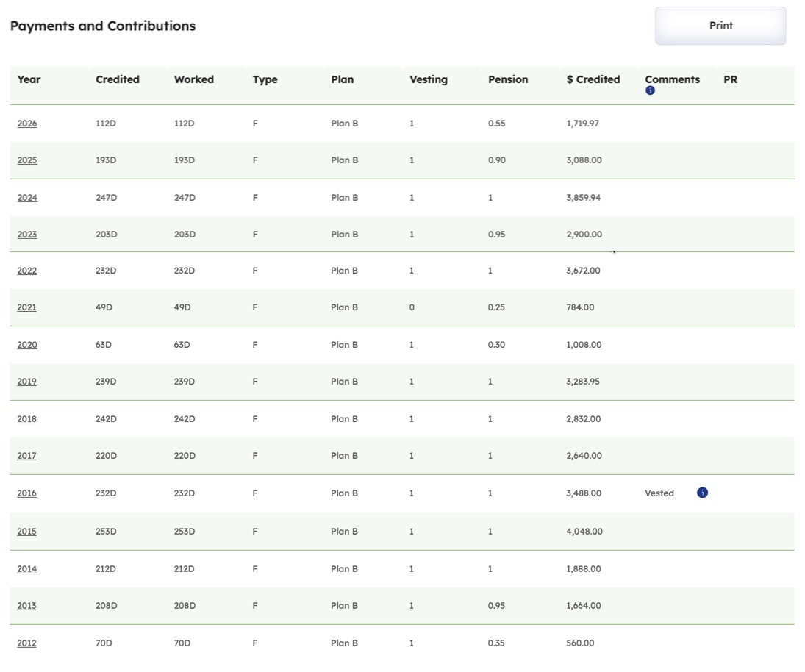Select the 2,900.00 credited amount
This screenshot has width=805, height=672.
584,234
